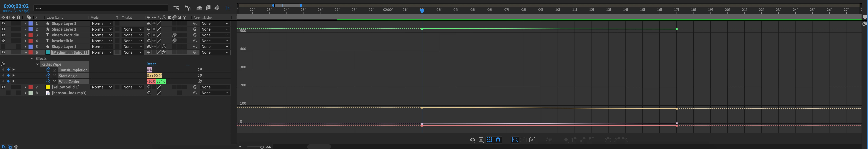Toggle Hide Shy Layers icon
Image resolution: width=868 pixels, height=149 pixels.
(x=199, y=7)
